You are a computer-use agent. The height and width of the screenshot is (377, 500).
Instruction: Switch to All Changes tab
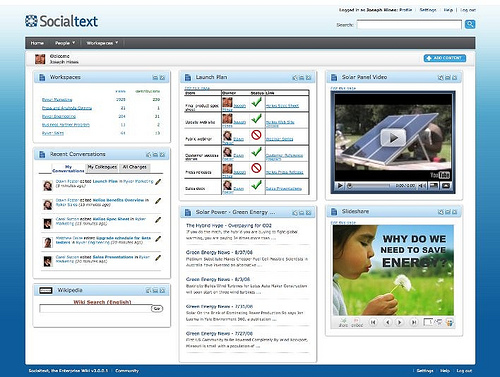coord(135,167)
